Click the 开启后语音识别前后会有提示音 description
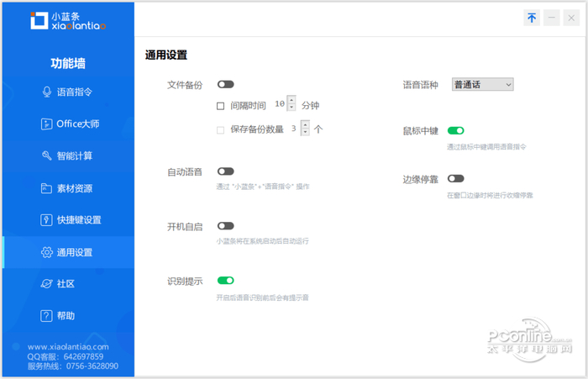 click(x=262, y=298)
